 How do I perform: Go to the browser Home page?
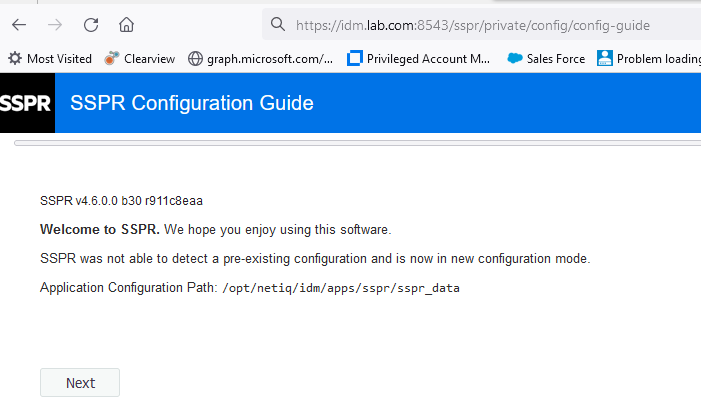click(126, 25)
